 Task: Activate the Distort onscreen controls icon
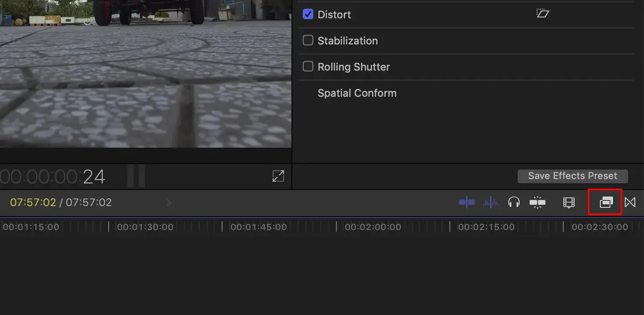pos(542,14)
